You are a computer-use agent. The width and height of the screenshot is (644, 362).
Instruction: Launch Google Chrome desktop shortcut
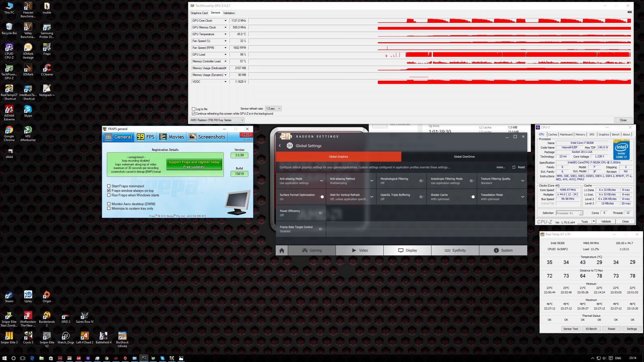(9, 133)
